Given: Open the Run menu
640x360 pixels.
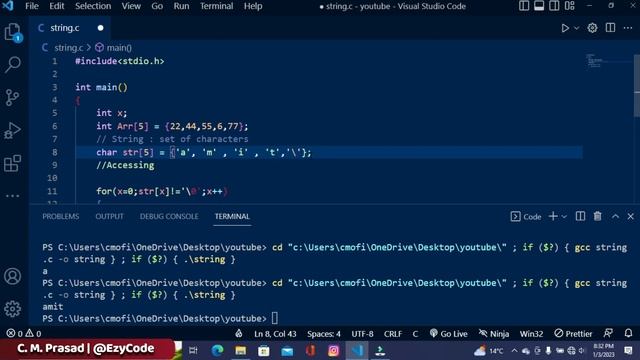Looking at the screenshot, I should [181, 6].
